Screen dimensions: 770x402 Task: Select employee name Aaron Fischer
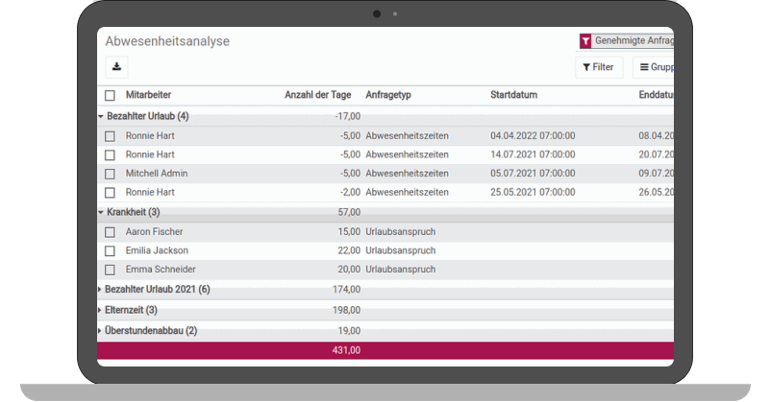coord(154,232)
